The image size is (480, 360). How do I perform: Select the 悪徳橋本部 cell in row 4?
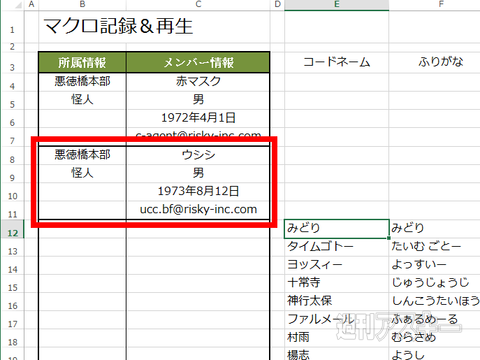tap(82, 82)
